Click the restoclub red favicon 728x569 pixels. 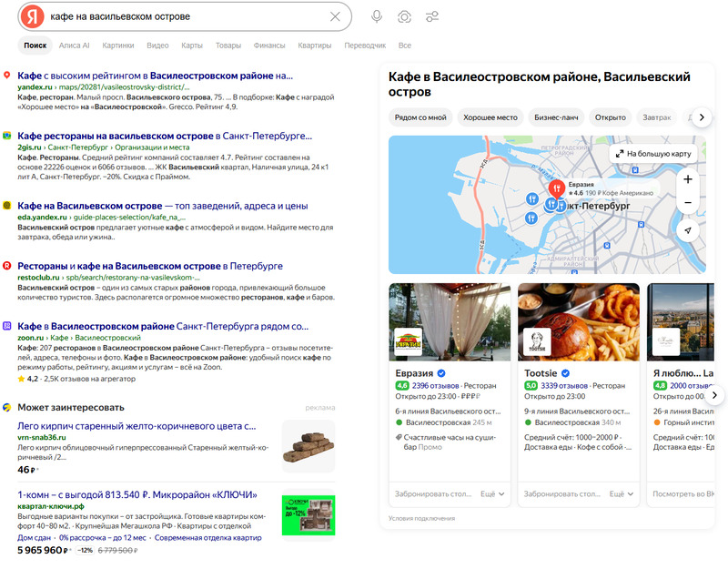(x=7, y=266)
